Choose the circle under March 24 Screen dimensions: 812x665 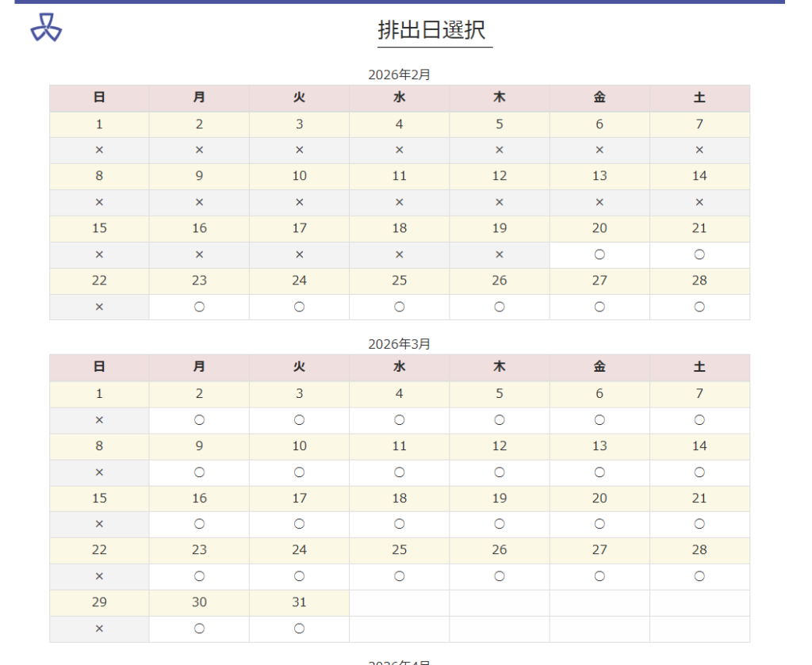pyautogui.click(x=299, y=576)
